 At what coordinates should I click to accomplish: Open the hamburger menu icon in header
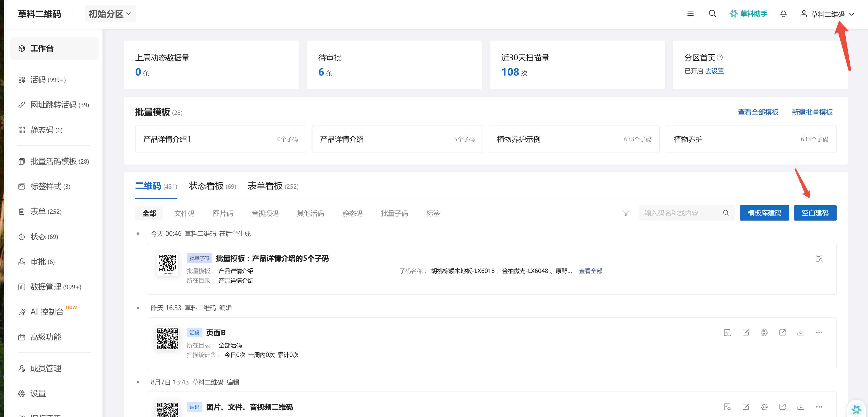(x=690, y=14)
